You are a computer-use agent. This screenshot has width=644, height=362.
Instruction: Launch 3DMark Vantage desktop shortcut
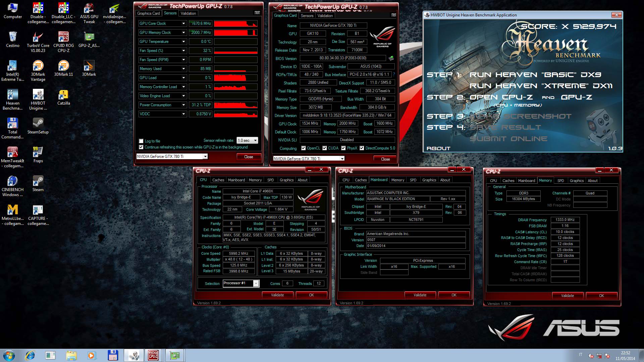38,71
